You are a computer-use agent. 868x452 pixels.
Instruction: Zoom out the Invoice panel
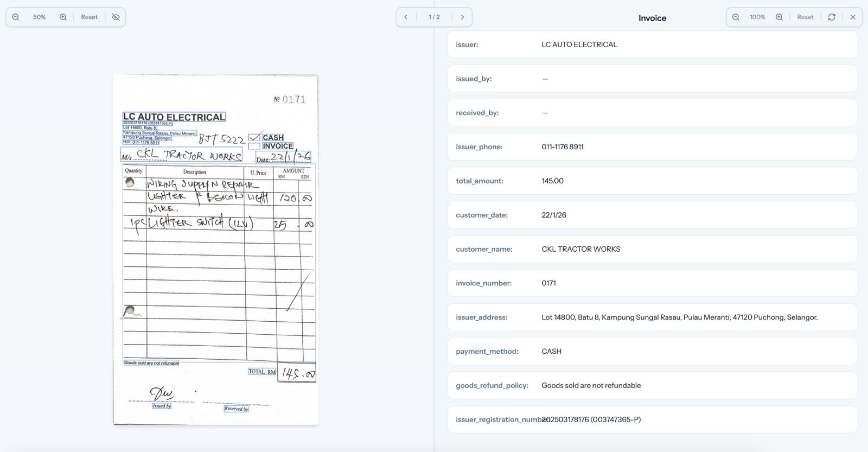[736, 17]
